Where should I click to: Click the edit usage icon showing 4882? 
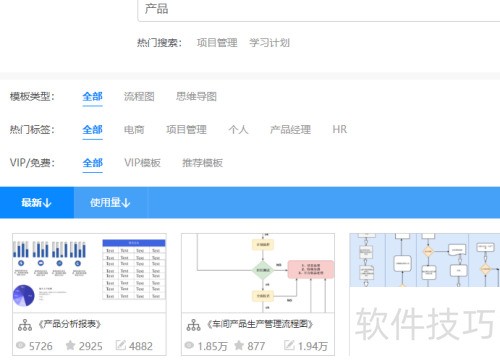click(121, 345)
